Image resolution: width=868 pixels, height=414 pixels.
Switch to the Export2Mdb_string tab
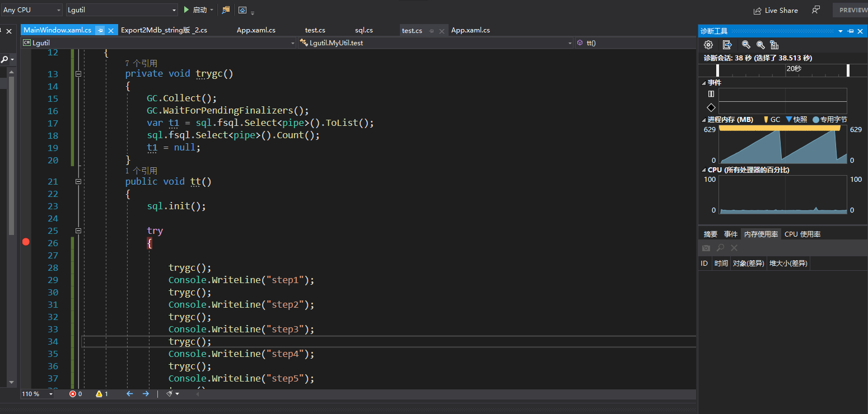coord(164,30)
